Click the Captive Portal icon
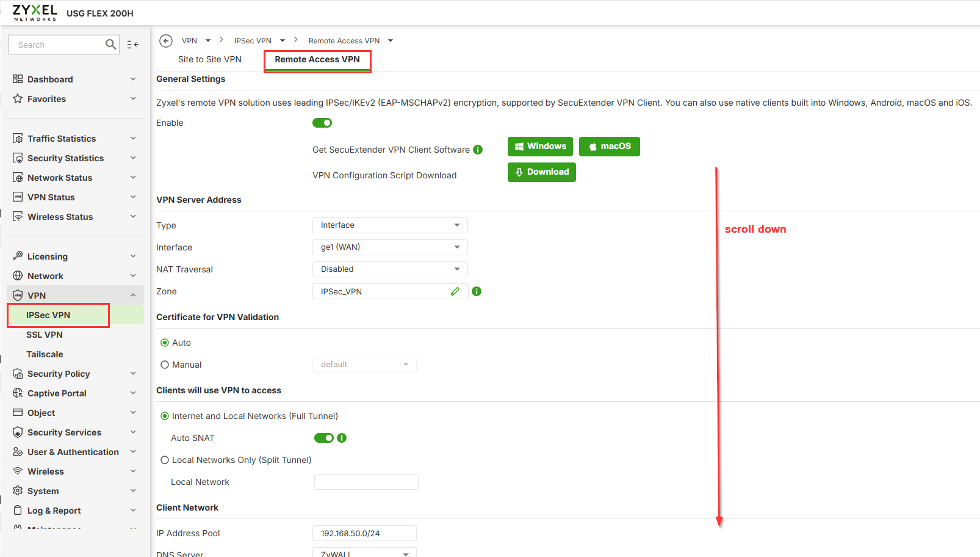Image resolution: width=980 pixels, height=557 pixels. tap(18, 393)
